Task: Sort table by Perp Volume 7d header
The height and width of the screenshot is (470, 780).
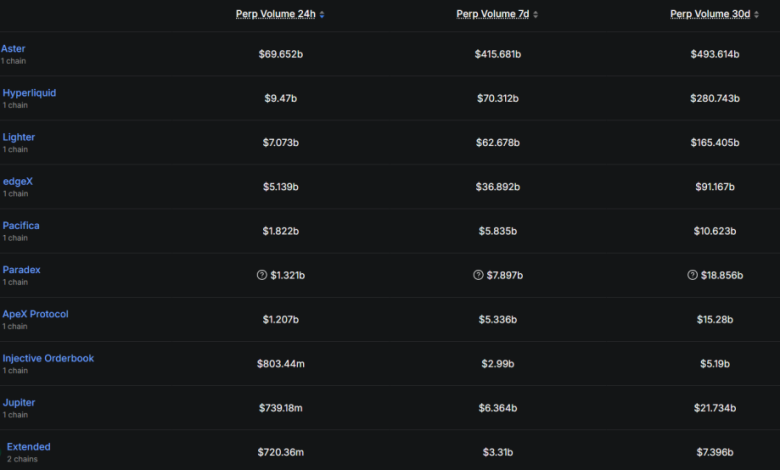Action: [x=492, y=14]
